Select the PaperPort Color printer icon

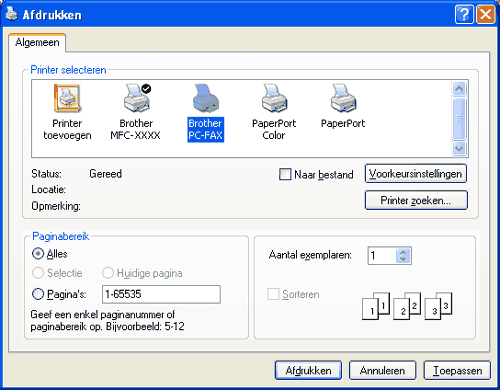[x=275, y=99]
